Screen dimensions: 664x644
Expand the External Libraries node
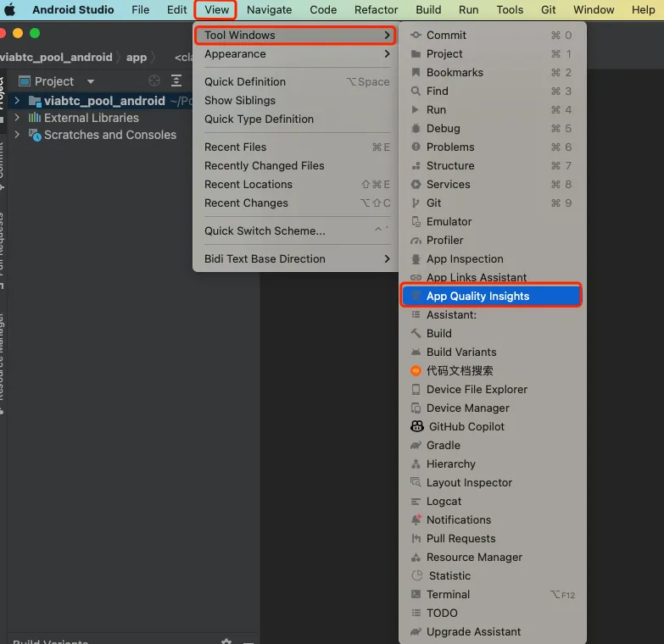tap(17, 118)
